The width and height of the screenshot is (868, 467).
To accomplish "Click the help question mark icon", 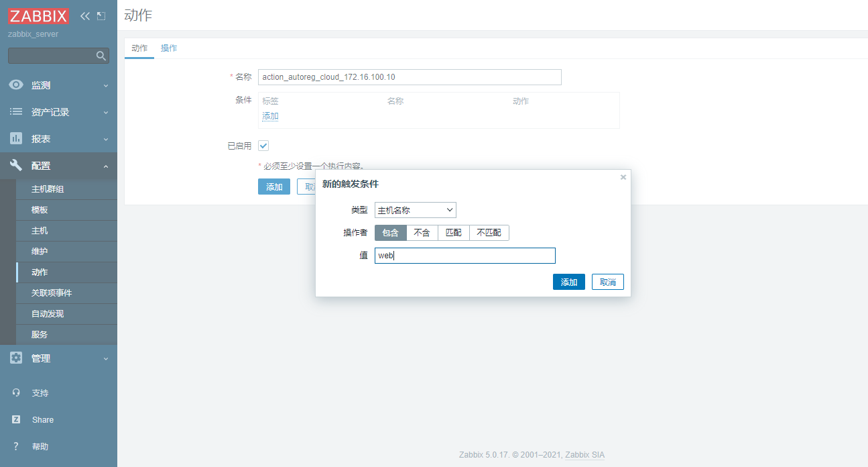I will tap(16, 446).
